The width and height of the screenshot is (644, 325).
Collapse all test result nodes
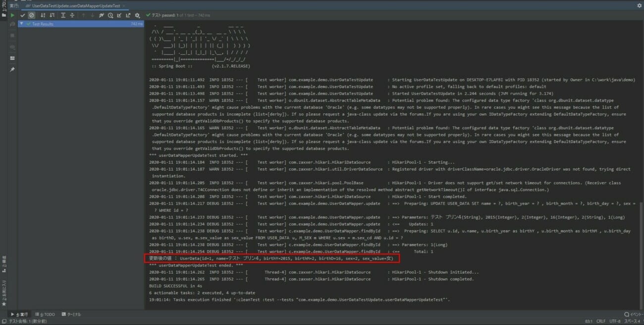click(72, 15)
